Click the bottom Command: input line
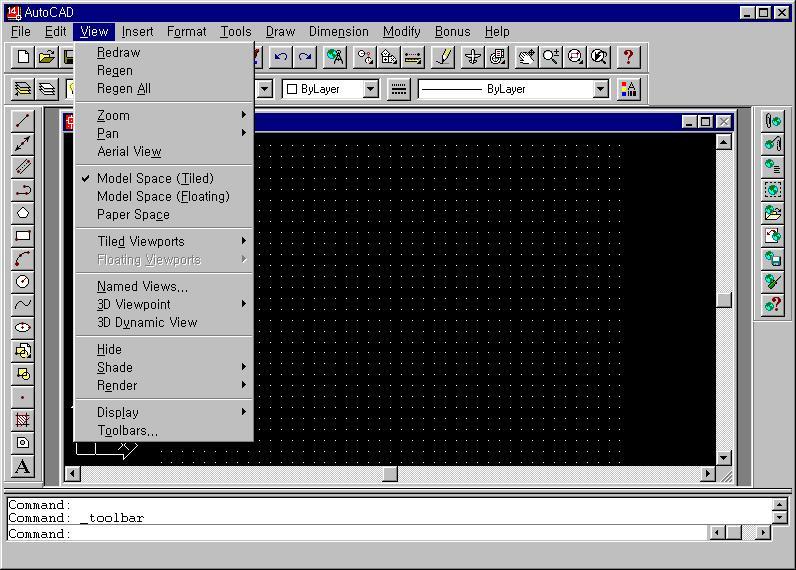The height and width of the screenshot is (570, 796). click(x=357, y=533)
